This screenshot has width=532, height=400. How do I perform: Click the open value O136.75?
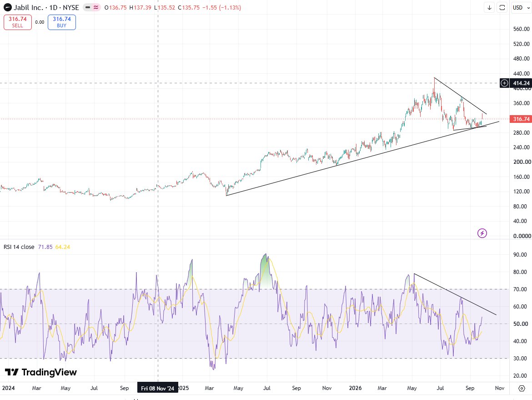(115, 7)
